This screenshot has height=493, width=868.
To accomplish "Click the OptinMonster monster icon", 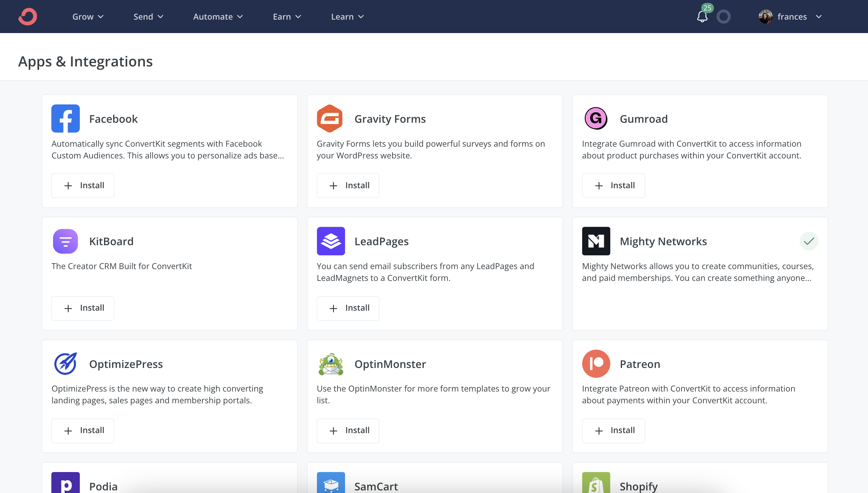I will point(331,364).
